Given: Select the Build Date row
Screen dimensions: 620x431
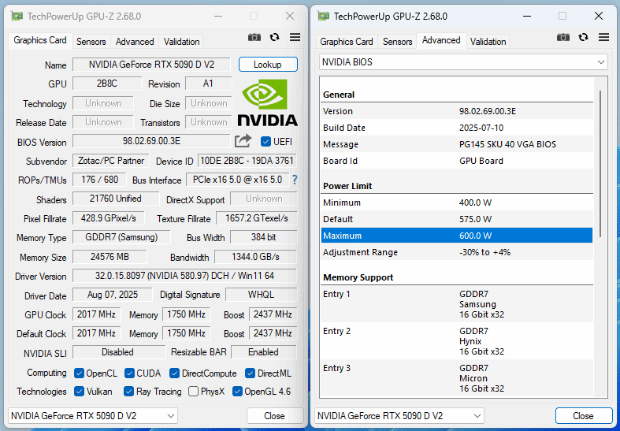Looking at the screenshot, I should (x=457, y=128).
